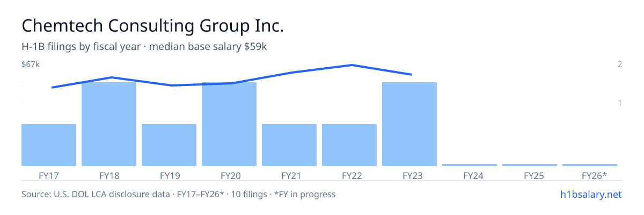Click the tall FY23 bar

409,124
